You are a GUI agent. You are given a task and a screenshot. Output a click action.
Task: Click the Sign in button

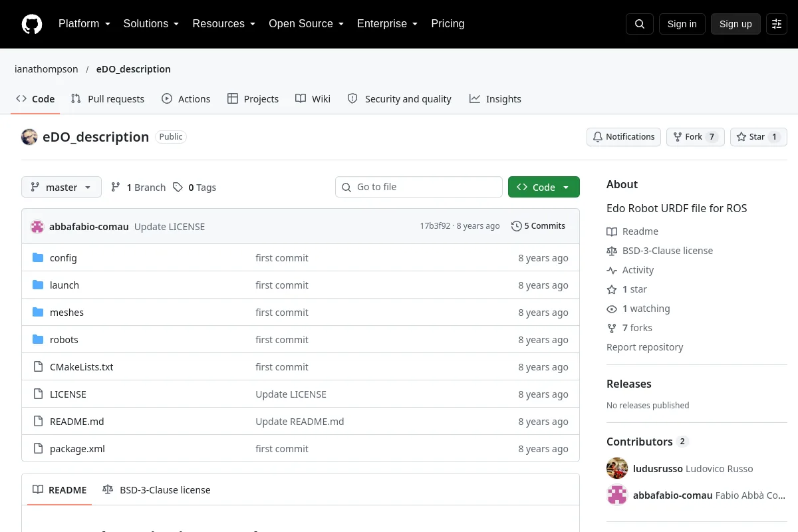tap(682, 24)
